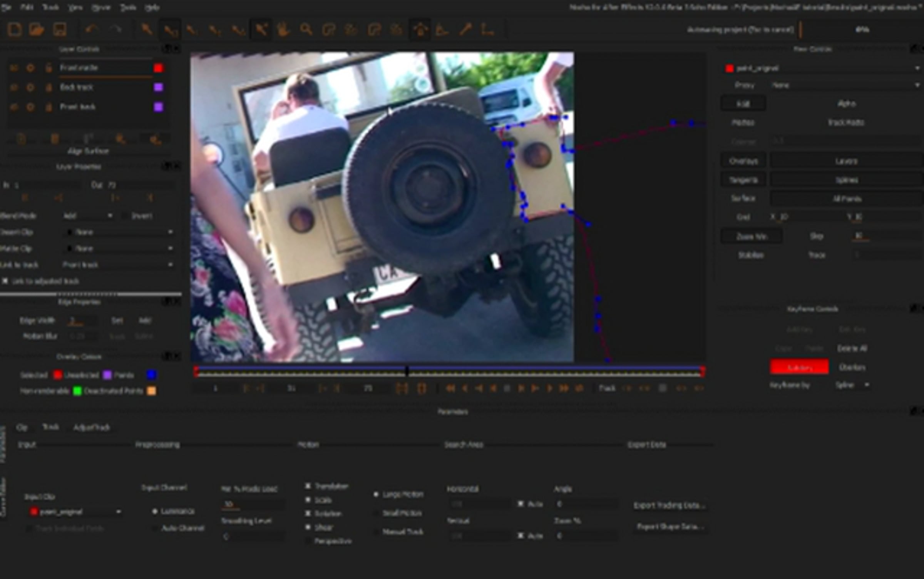Screen dimensions: 924x579
Task: Select the Small Motion radio option
Action: [x=376, y=513]
